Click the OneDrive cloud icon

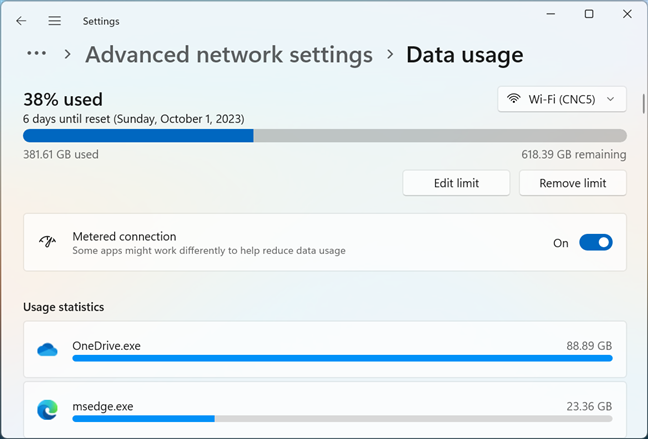pyautogui.click(x=47, y=350)
